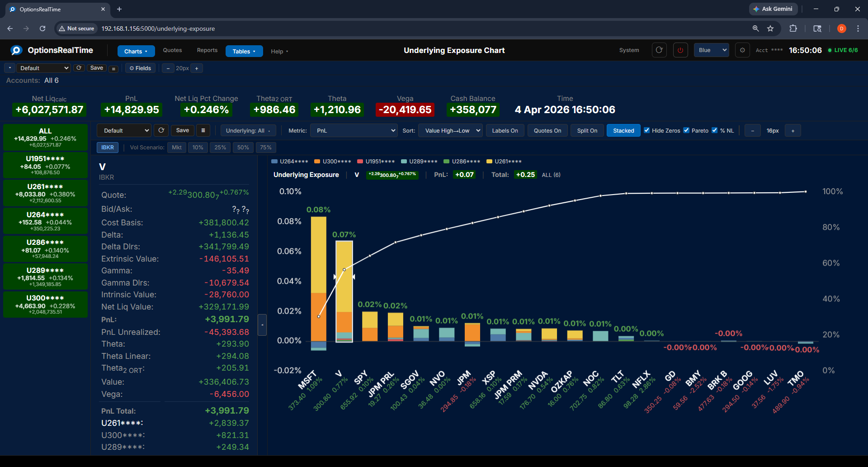Toggle Quotes On button

point(547,130)
